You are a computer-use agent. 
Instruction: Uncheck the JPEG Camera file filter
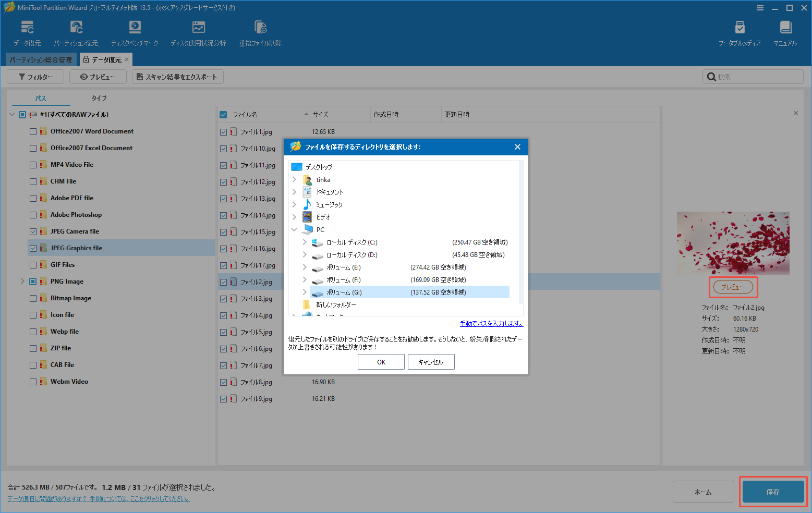pyautogui.click(x=33, y=231)
